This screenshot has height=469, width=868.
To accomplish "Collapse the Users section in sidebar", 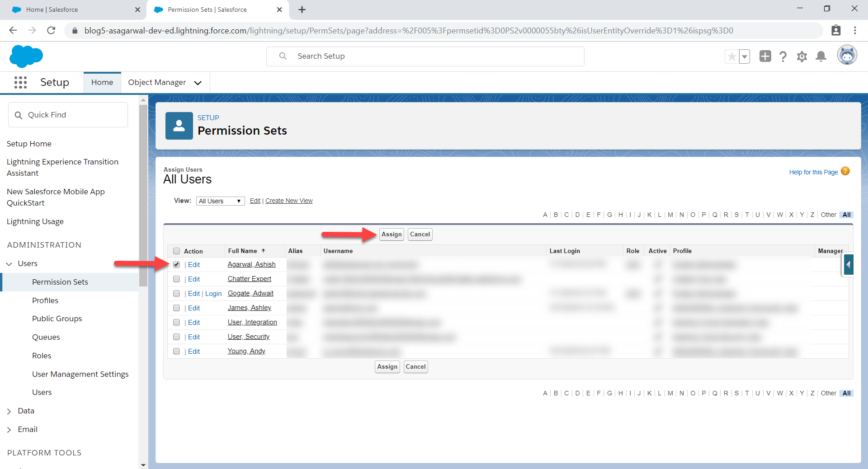I will click(x=9, y=264).
